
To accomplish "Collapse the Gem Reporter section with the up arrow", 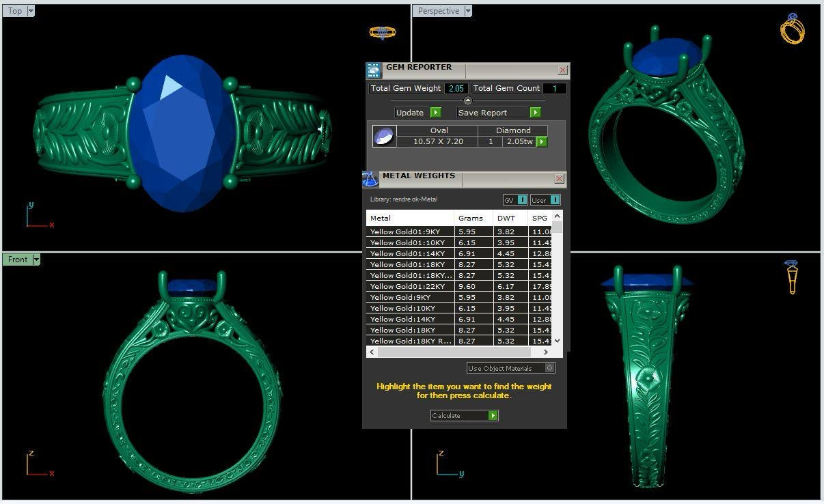I will (x=467, y=101).
